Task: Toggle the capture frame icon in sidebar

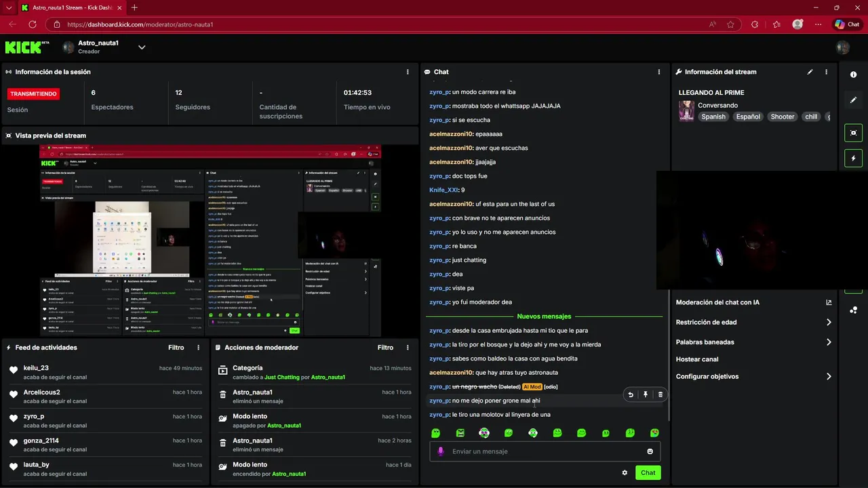Action: pos(854,133)
